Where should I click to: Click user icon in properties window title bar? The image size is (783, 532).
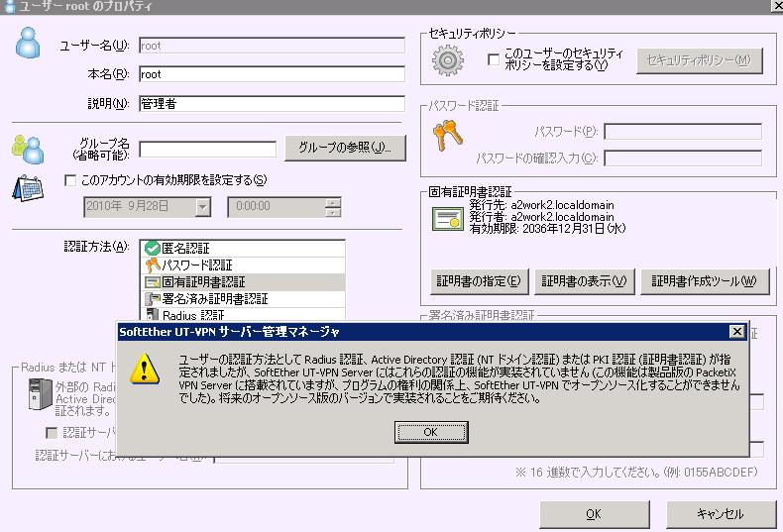[9, 7]
